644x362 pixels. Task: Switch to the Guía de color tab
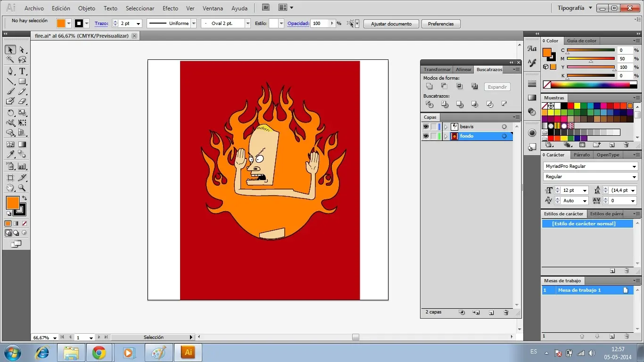click(x=582, y=41)
